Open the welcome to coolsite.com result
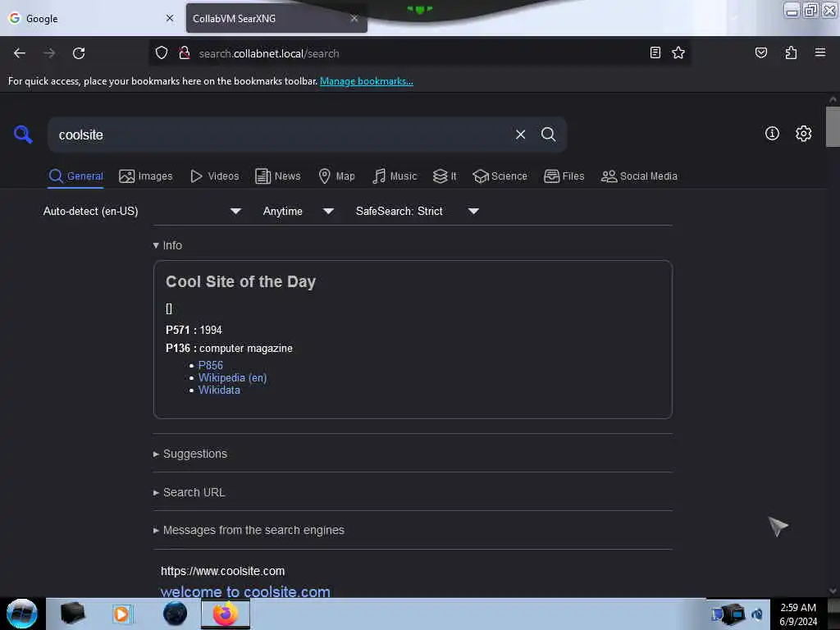 tap(245, 591)
